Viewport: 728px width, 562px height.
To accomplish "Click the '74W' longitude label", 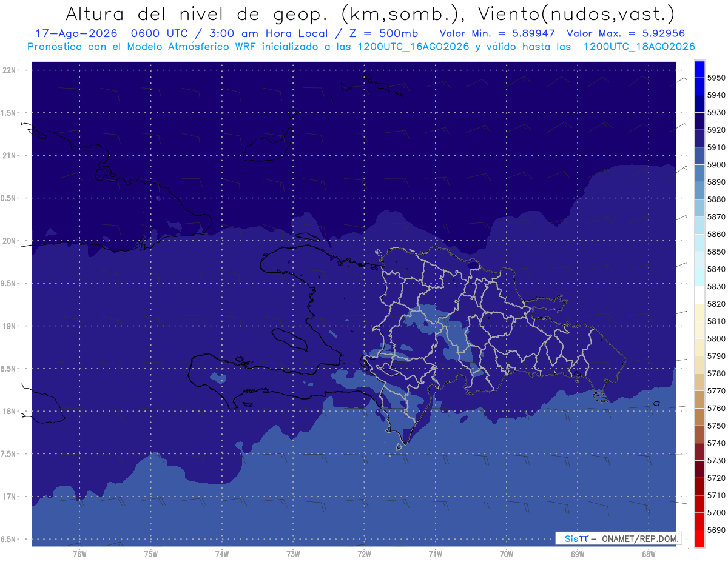I will coord(222,554).
